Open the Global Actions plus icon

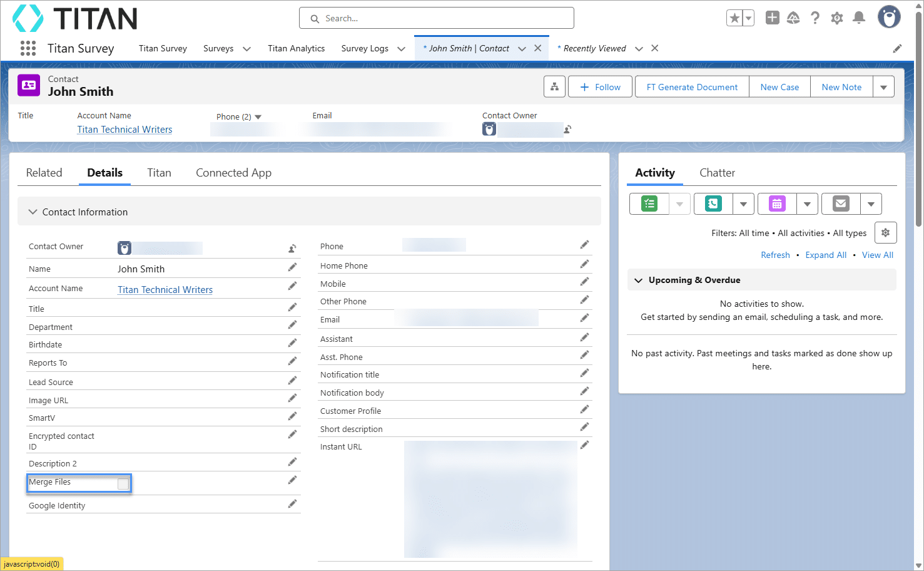773,18
